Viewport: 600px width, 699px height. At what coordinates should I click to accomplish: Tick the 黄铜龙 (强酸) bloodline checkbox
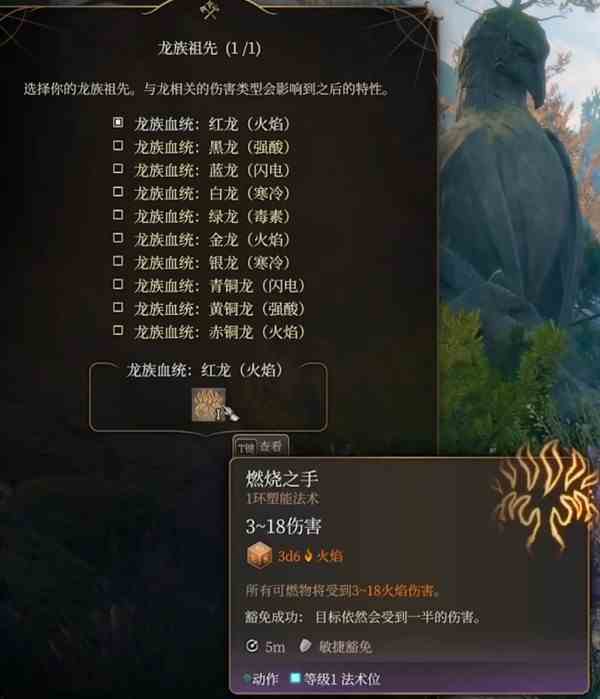118,307
